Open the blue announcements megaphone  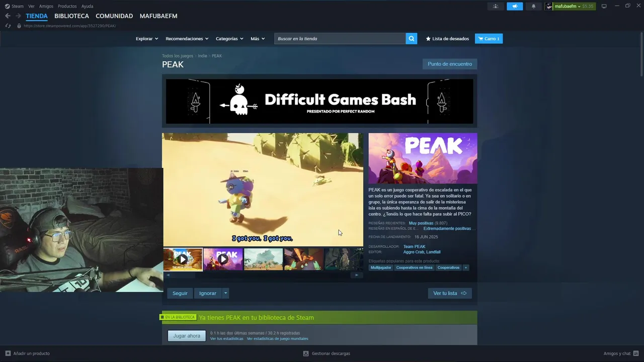pos(515,6)
